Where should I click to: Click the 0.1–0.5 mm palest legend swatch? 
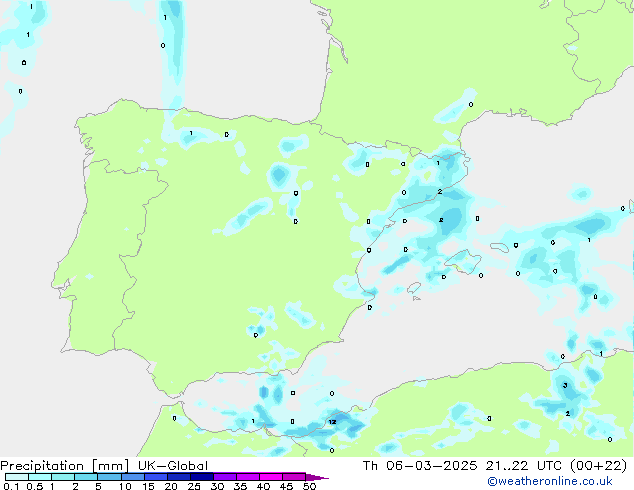(x=17, y=477)
